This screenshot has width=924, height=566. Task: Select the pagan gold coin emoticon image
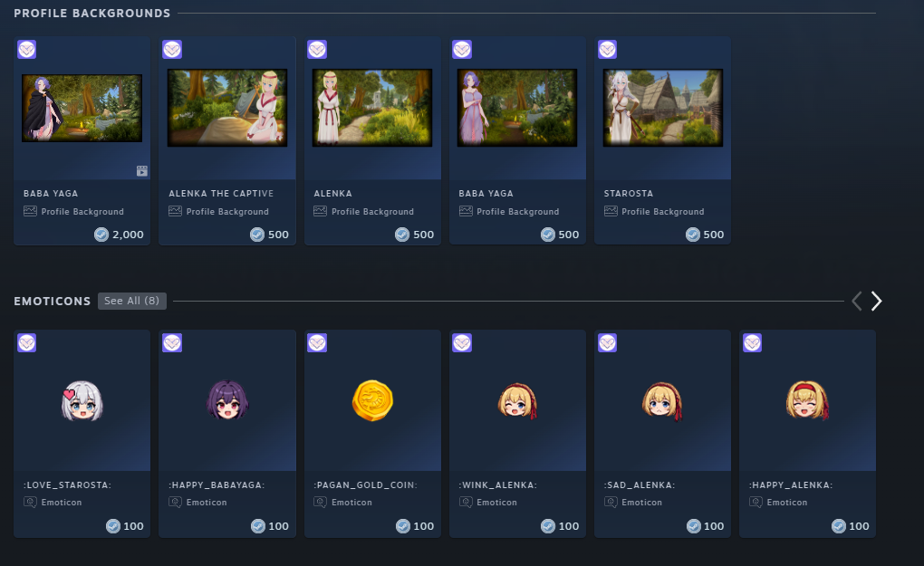(372, 400)
